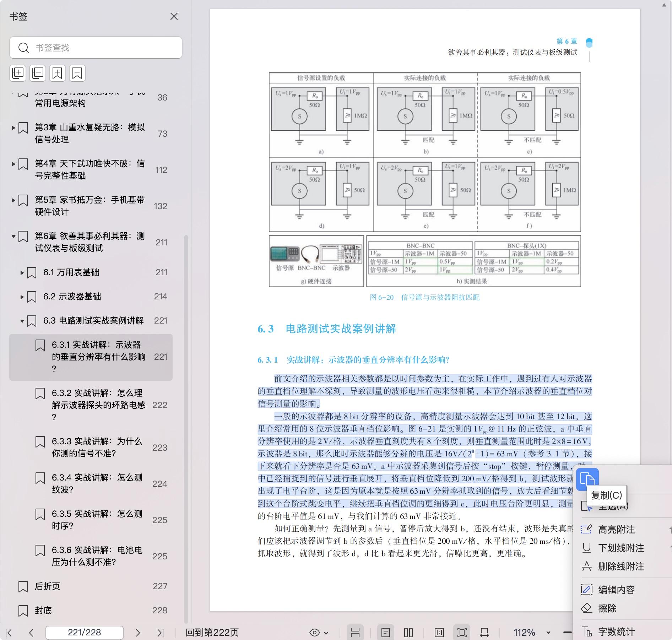The image size is (672, 640).
Task: Click the blue copy icon button
Action: pyautogui.click(x=587, y=479)
